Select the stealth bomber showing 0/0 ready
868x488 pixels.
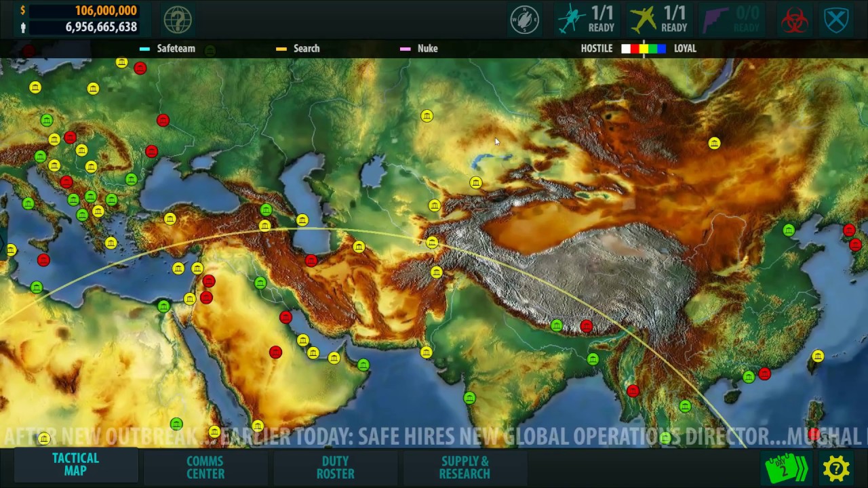pos(731,20)
